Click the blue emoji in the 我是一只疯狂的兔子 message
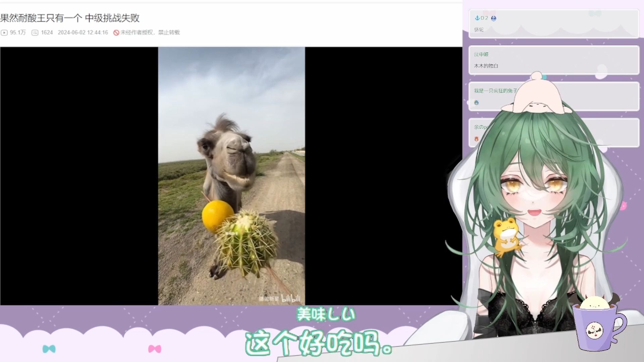Image resolution: width=644 pixels, height=362 pixels. click(477, 103)
